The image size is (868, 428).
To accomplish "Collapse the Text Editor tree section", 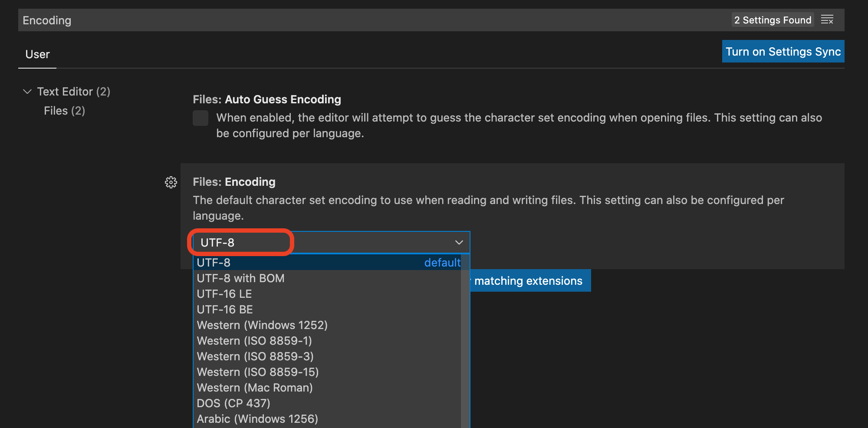I will coord(27,92).
